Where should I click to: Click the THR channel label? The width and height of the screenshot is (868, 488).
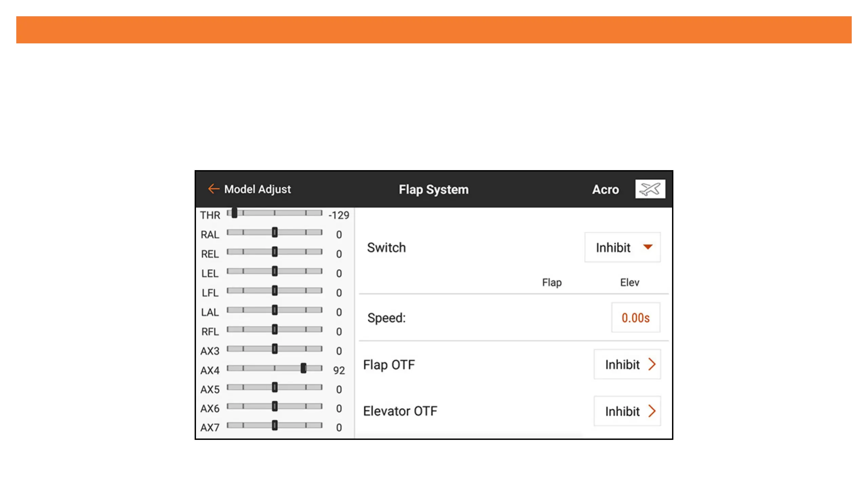coord(210,215)
